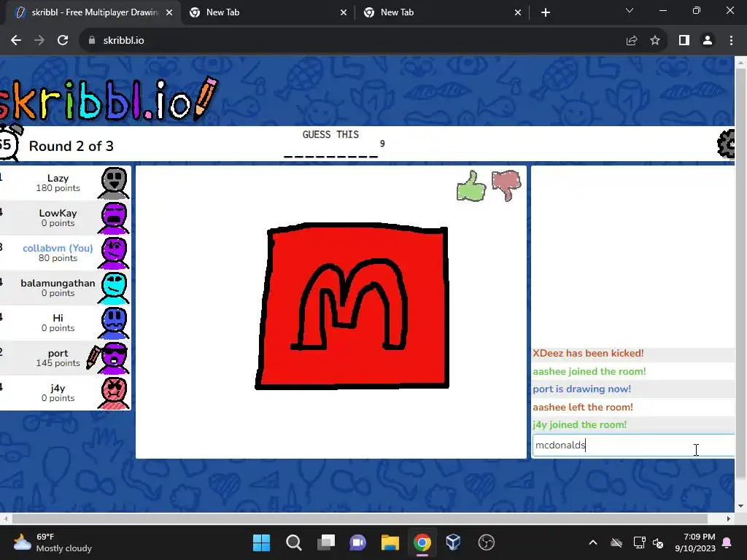The width and height of the screenshot is (747, 560).
Task: Select player row Lazy 180 points
Action: point(65,183)
